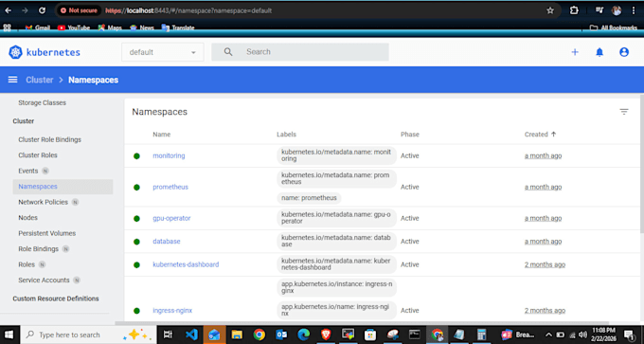Image resolution: width=644 pixels, height=344 pixels.
Task: Click the green status dot for prometheus
Action: coord(136,188)
